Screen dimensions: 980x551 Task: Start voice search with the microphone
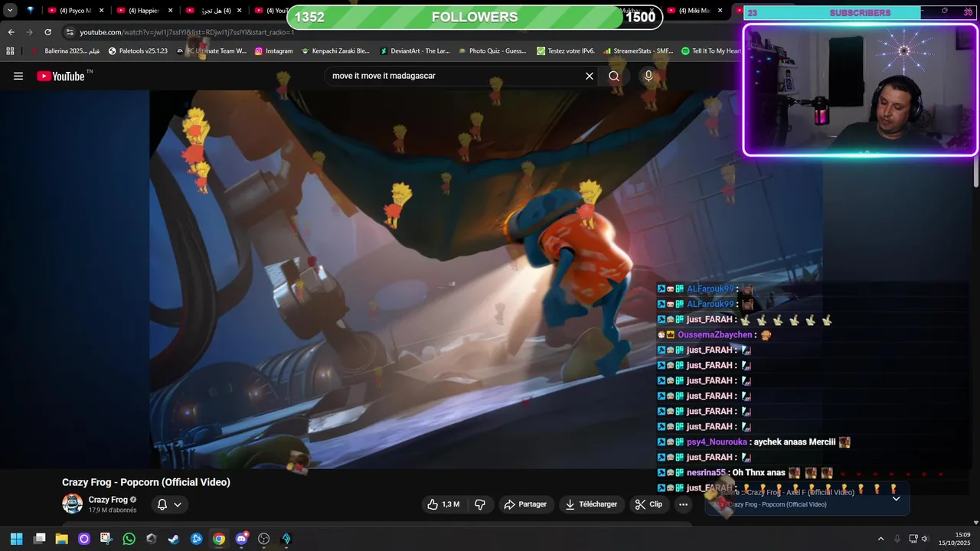pyautogui.click(x=648, y=76)
